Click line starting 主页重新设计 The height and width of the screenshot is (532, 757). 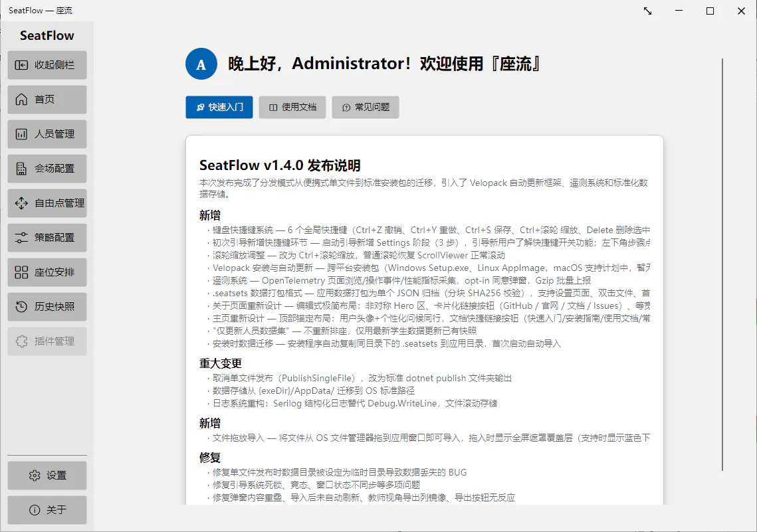tap(429, 318)
